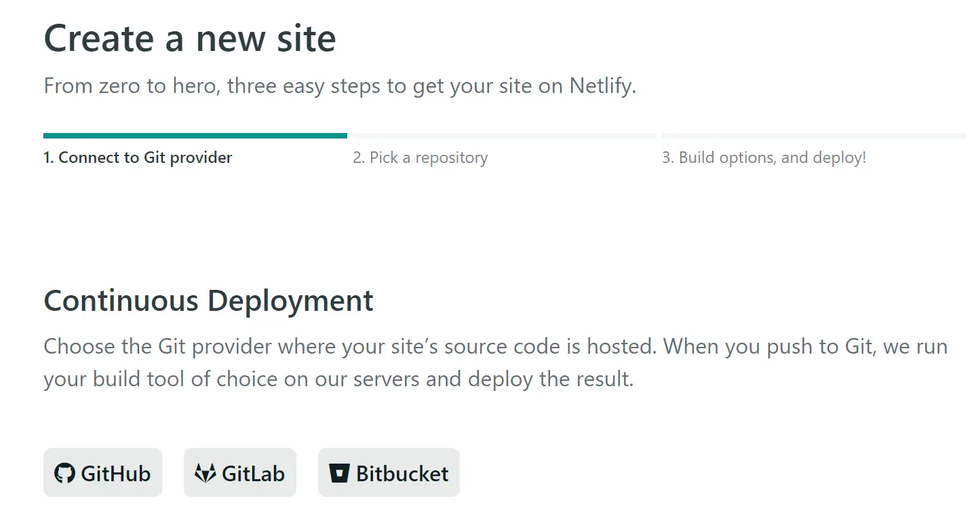Click the "Create a new site" heading

190,38
